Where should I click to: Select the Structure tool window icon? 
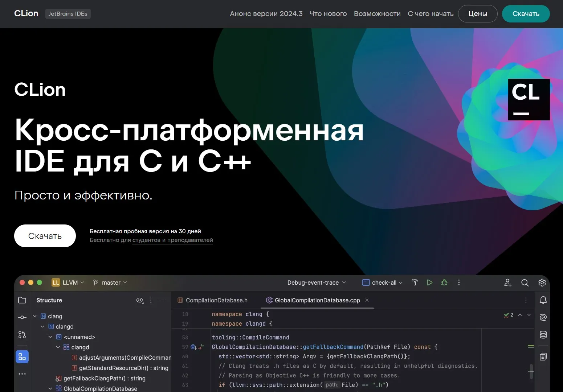pos(22,357)
